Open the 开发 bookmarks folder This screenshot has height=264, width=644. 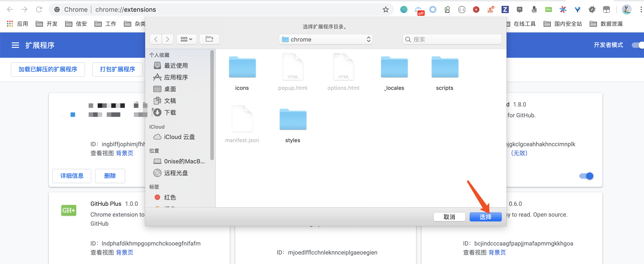click(x=47, y=24)
